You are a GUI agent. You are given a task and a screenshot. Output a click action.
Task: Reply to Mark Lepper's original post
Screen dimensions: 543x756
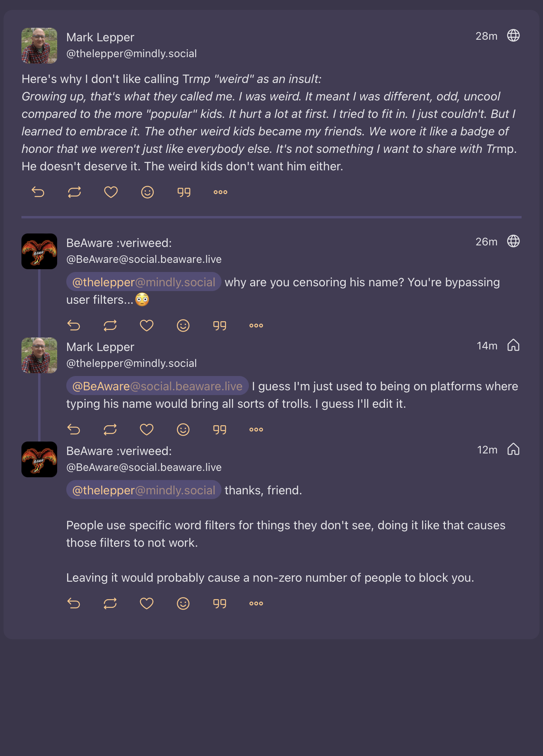(38, 192)
